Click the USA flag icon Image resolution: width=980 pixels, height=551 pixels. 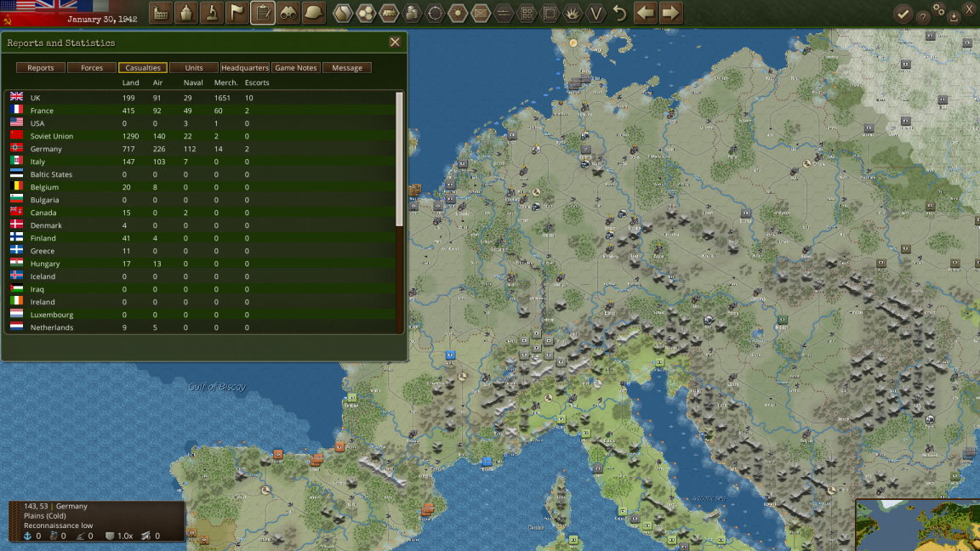tap(17, 122)
